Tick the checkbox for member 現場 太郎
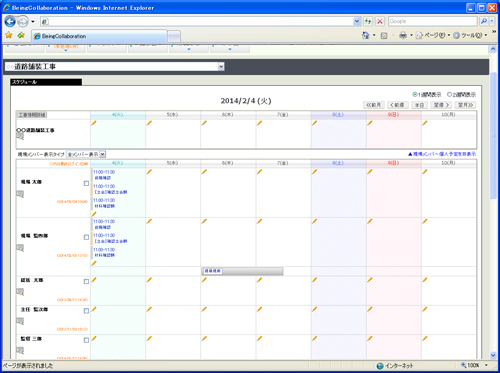 [x=86, y=183]
